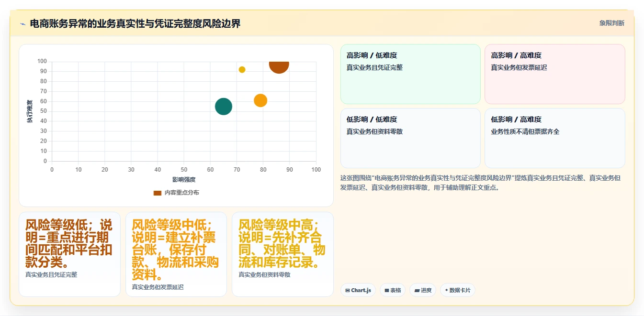
Task: Click the Chart.js tag
Action: [x=358, y=290]
